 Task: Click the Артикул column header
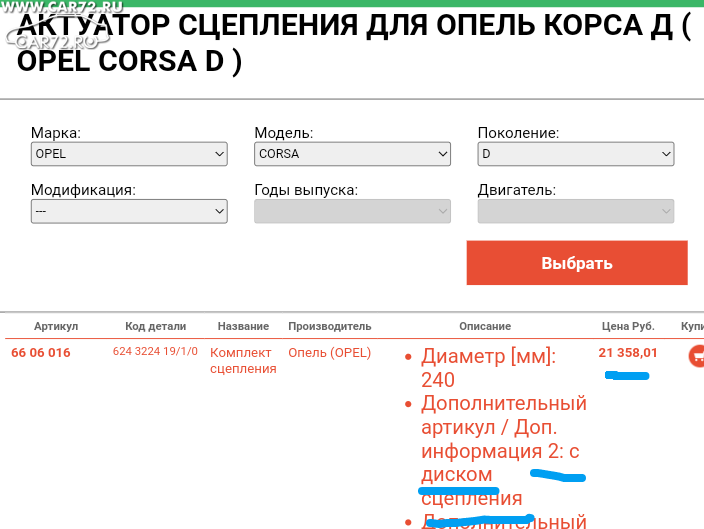point(56,326)
